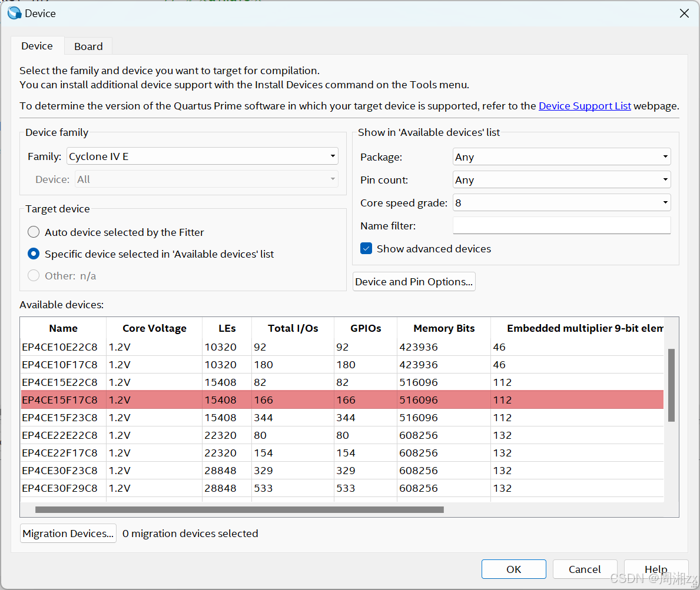Select Auto device selected by the Fitter
700x590 pixels.
(34, 232)
